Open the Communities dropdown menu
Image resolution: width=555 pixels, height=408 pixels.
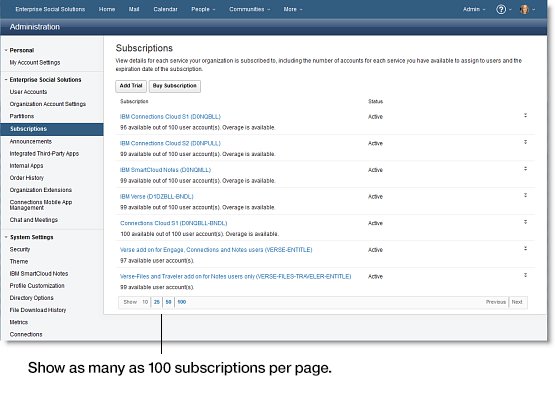click(x=250, y=9)
